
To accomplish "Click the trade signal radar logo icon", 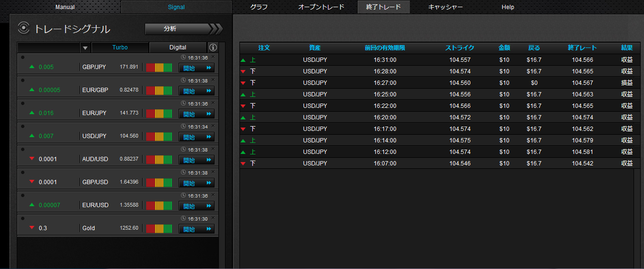I will (24, 28).
